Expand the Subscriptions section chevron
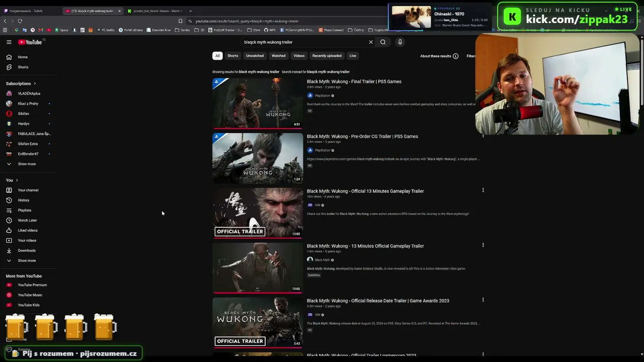 (x=35, y=83)
